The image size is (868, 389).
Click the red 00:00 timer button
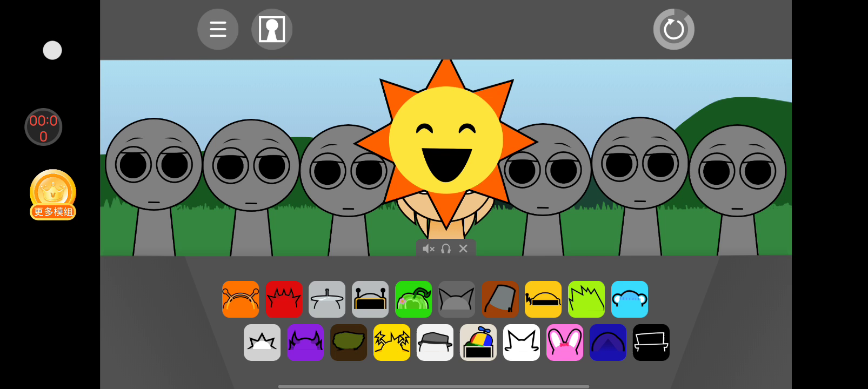coord(43,128)
